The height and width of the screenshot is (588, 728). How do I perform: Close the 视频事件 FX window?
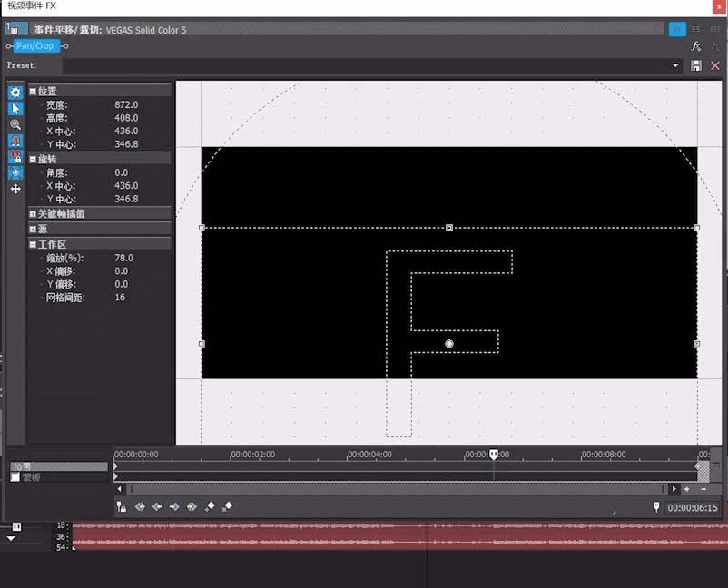tap(717, 6)
